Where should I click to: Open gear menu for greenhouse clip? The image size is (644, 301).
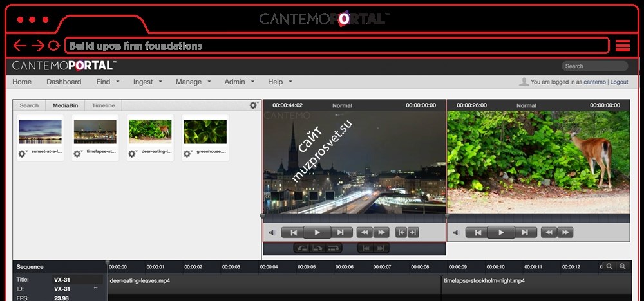(x=187, y=154)
